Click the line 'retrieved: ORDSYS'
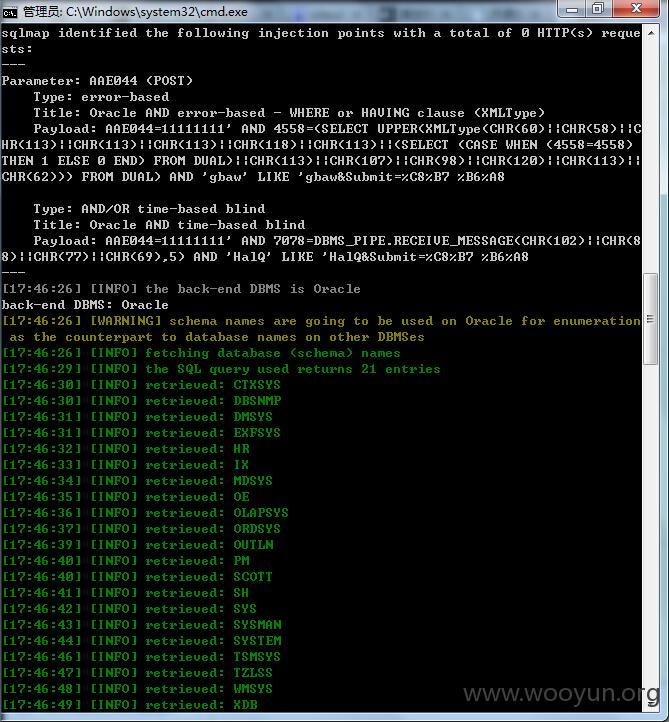 (141, 529)
